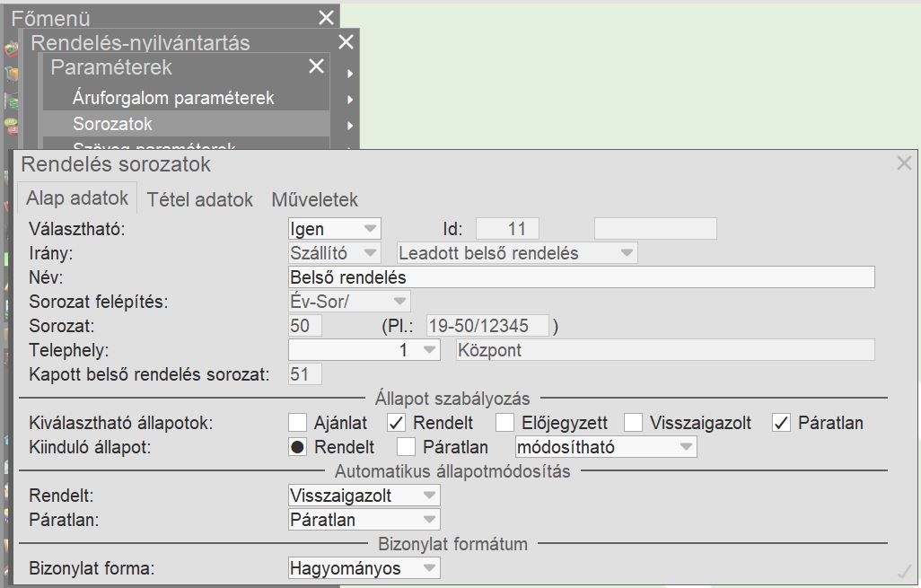Click the empty field next to Id

(655, 229)
